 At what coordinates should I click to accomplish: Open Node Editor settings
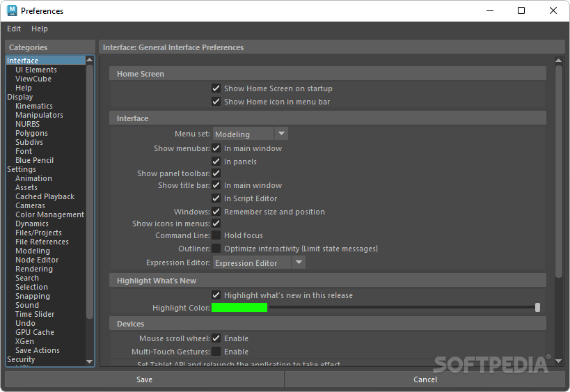click(37, 260)
